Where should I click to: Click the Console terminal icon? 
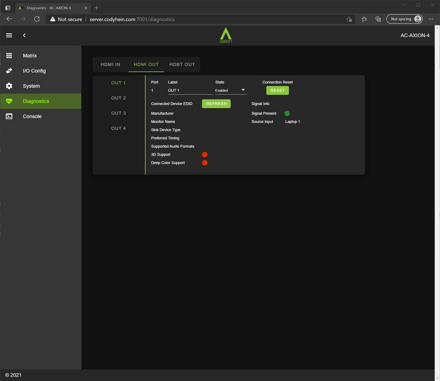[9, 116]
